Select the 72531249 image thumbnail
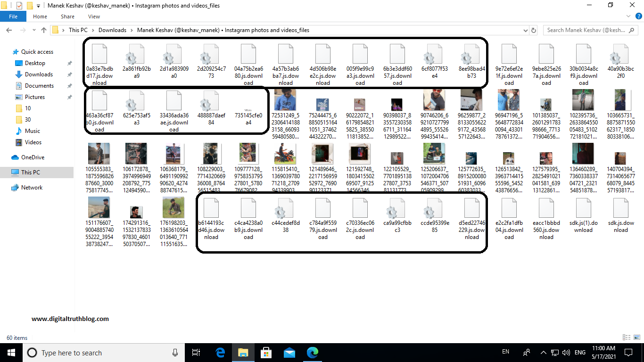This screenshot has width=644, height=362. (286, 100)
